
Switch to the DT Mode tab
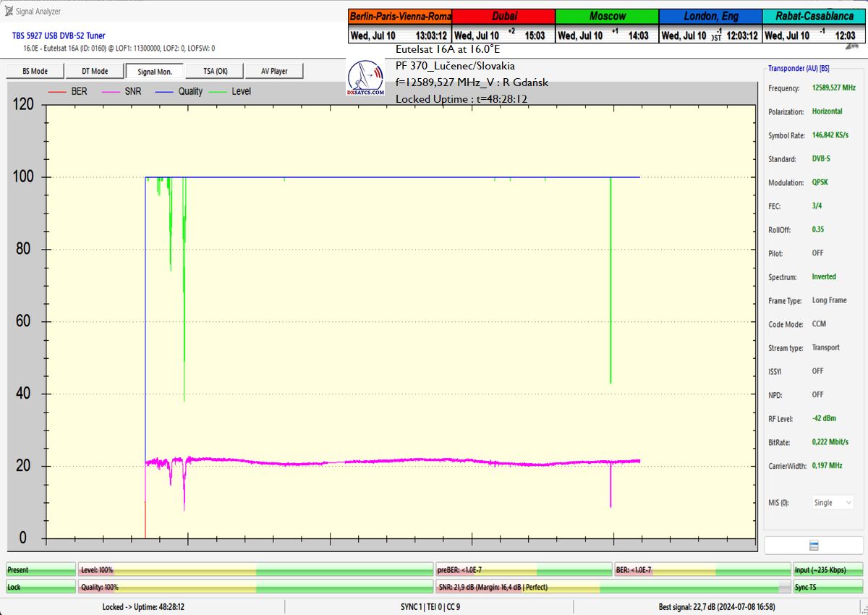(x=94, y=71)
